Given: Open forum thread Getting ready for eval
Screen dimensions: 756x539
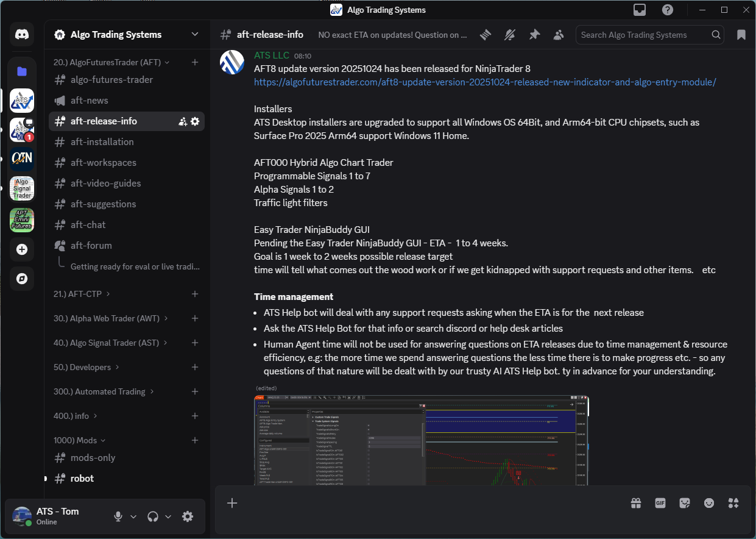Looking at the screenshot, I should click(135, 266).
